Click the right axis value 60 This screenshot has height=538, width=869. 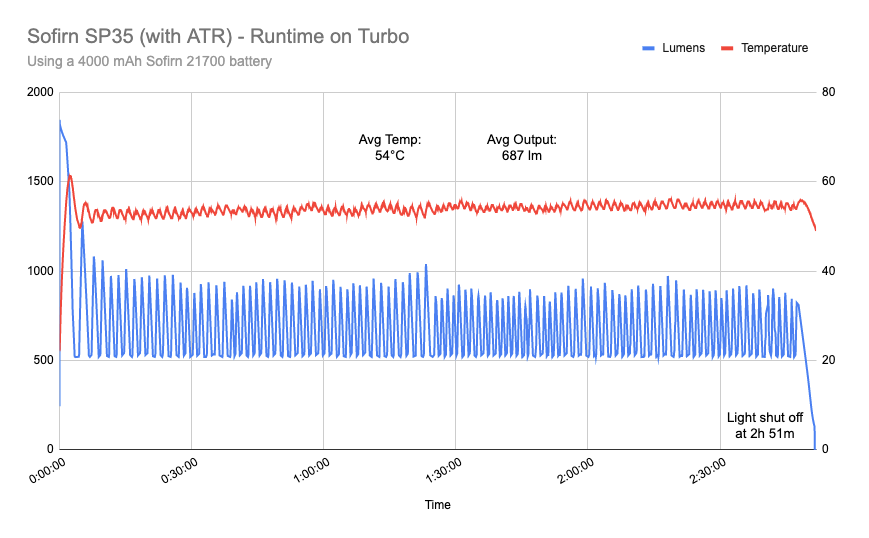coord(828,181)
